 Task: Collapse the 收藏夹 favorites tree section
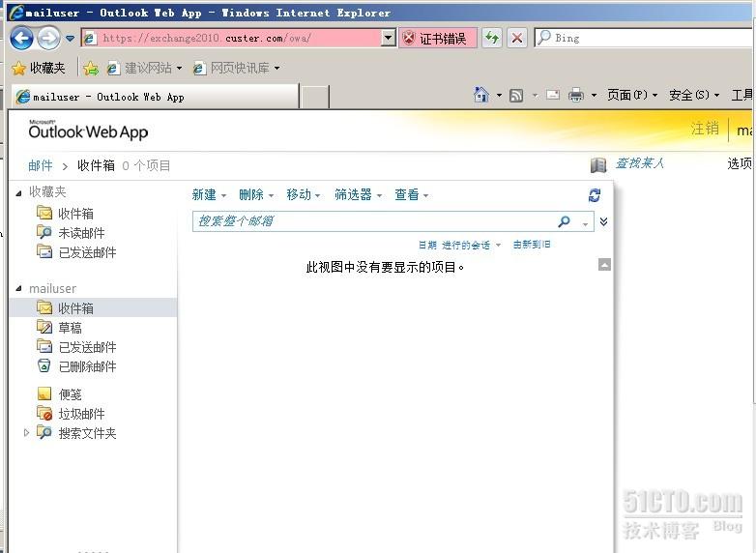(18, 193)
